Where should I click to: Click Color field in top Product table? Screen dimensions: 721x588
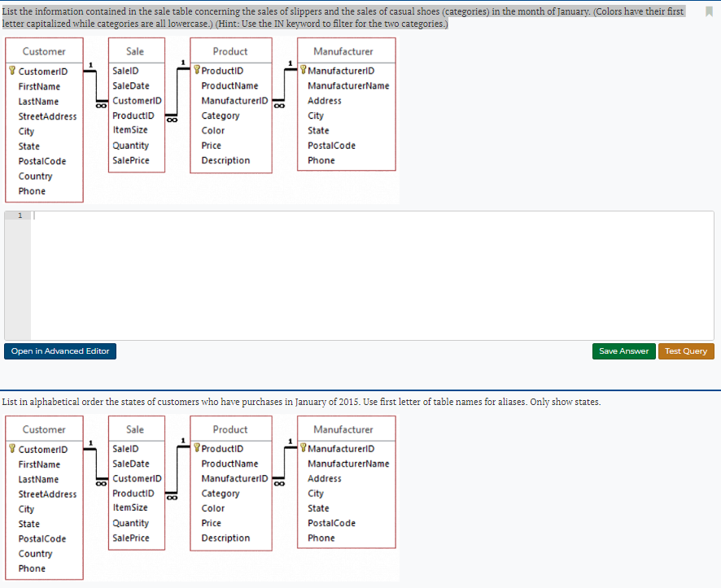point(213,130)
